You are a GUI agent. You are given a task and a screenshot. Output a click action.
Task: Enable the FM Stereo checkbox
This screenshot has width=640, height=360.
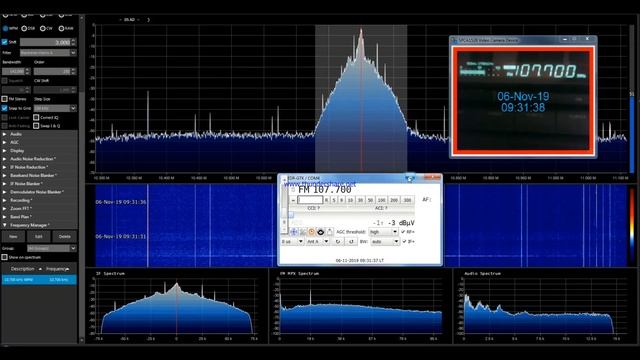pos(4,99)
